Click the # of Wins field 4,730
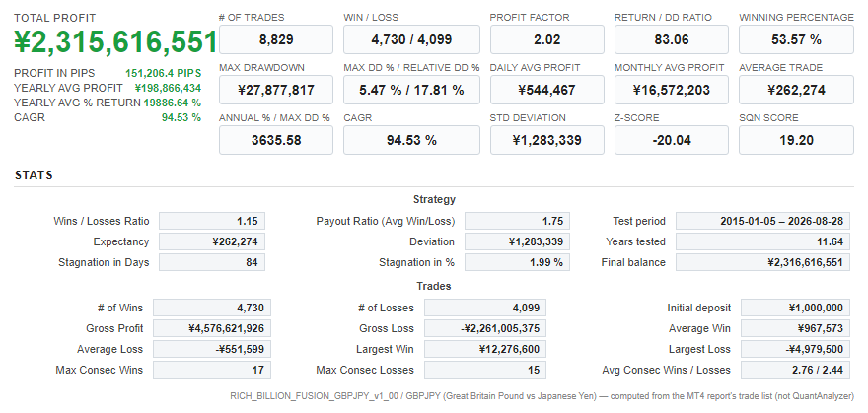Image resolution: width=868 pixels, height=413 pixels. (212, 308)
